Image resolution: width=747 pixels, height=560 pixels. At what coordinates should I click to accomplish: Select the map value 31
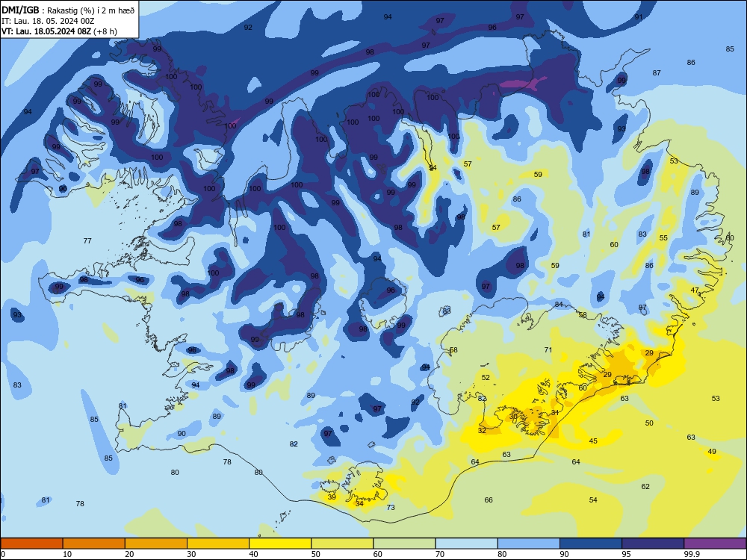(555, 412)
